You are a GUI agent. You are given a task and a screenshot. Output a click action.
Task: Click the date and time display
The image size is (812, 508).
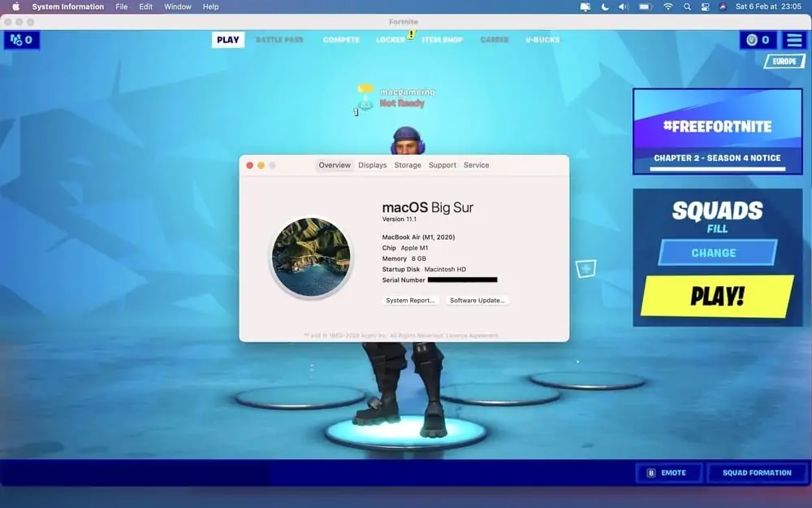tap(768, 7)
